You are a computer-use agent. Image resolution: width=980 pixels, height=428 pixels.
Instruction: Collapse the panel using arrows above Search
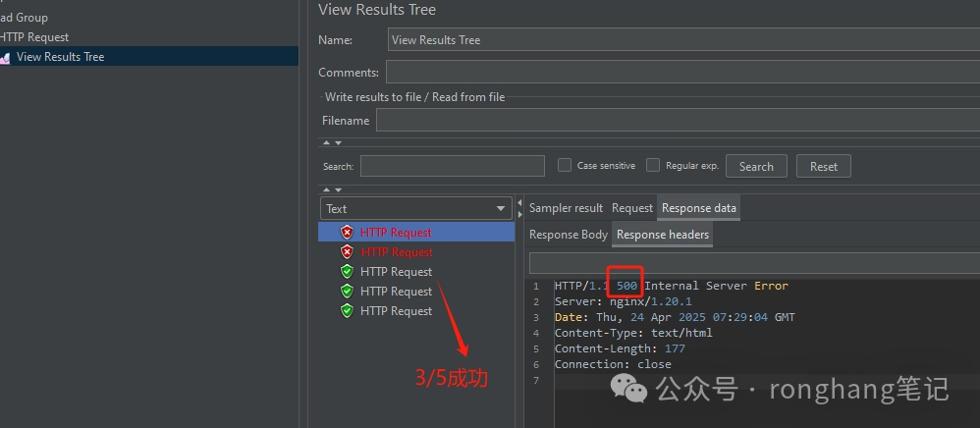(332, 143)
